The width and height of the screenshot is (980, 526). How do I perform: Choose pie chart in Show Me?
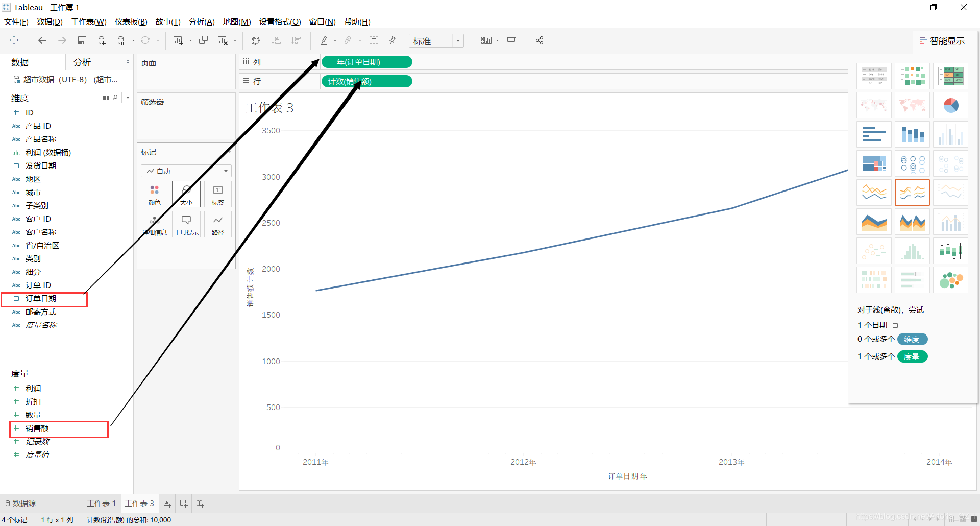tap(950, 105)
